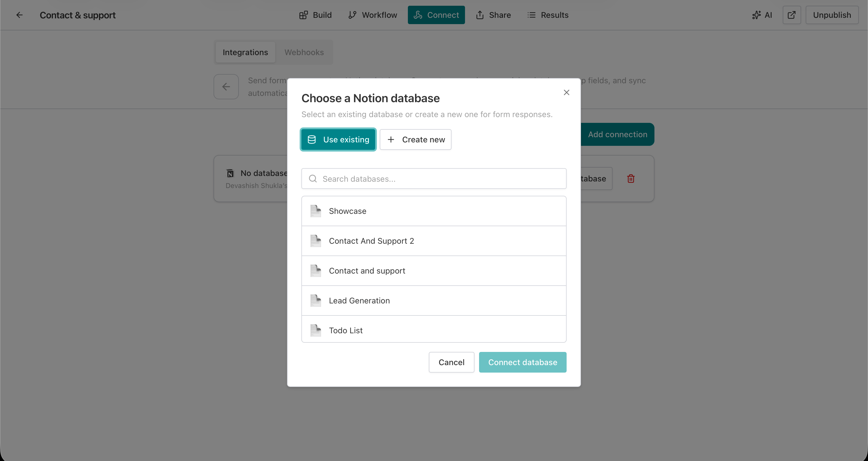
Task: Click the search magnifier in the database search bar
Action: coord(313,179)
